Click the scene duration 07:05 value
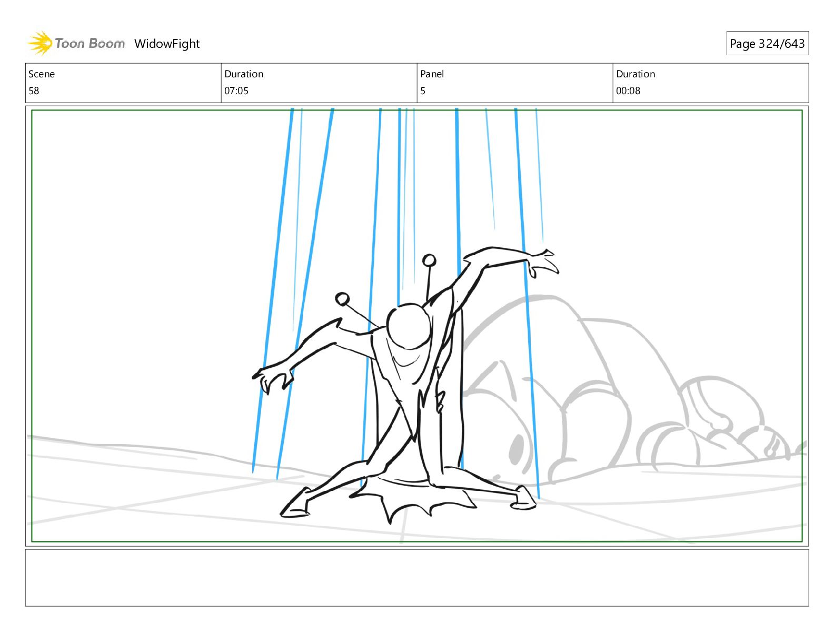The height and width of the screenshot is (644, 834). tap(236, 90)
